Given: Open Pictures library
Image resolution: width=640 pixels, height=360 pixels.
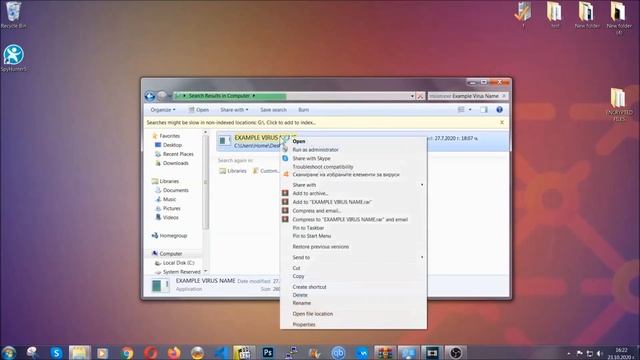Looking at the screenshot, I should 171,208.
